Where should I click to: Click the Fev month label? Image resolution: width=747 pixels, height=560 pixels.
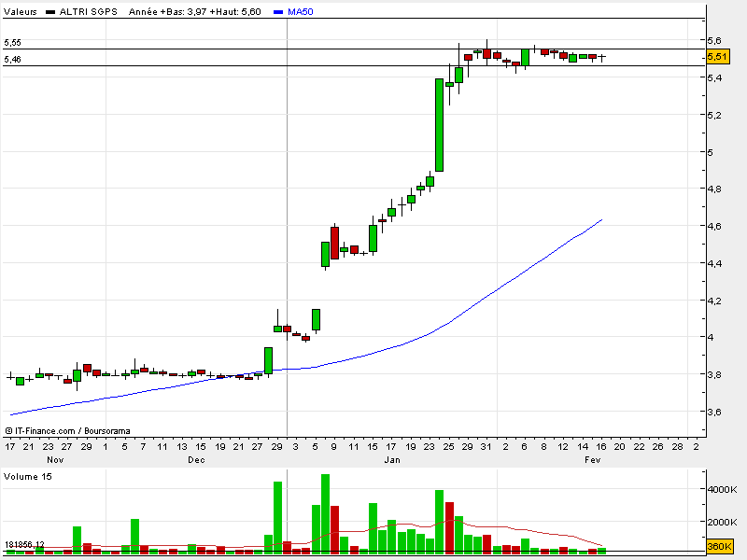pyautogui.click(x=593, y=460)
